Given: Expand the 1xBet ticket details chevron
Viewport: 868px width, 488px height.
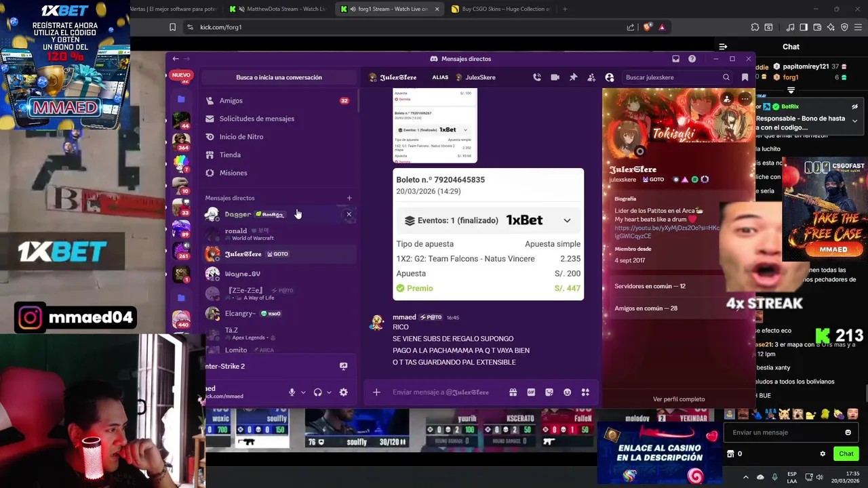Looking at the screenshot, I should click(567, 220).
